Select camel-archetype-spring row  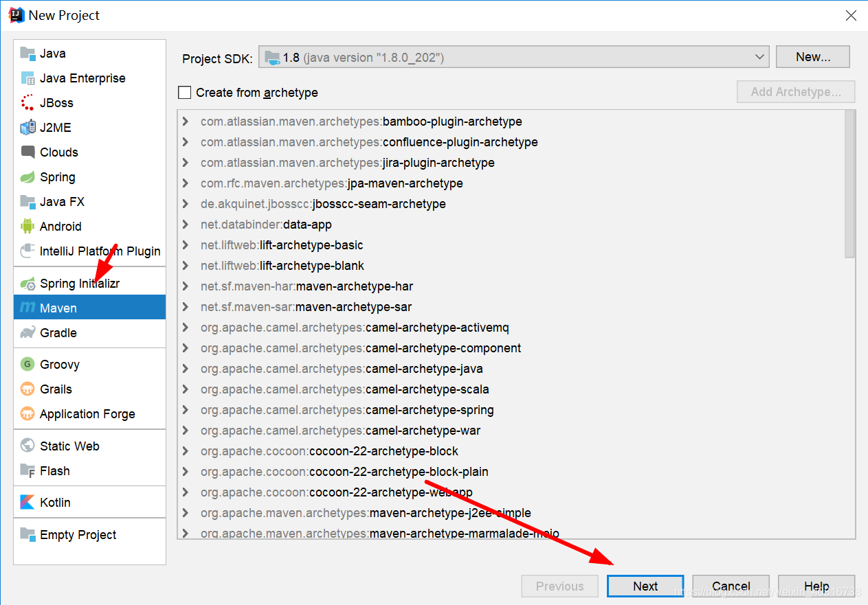(511, 410)
